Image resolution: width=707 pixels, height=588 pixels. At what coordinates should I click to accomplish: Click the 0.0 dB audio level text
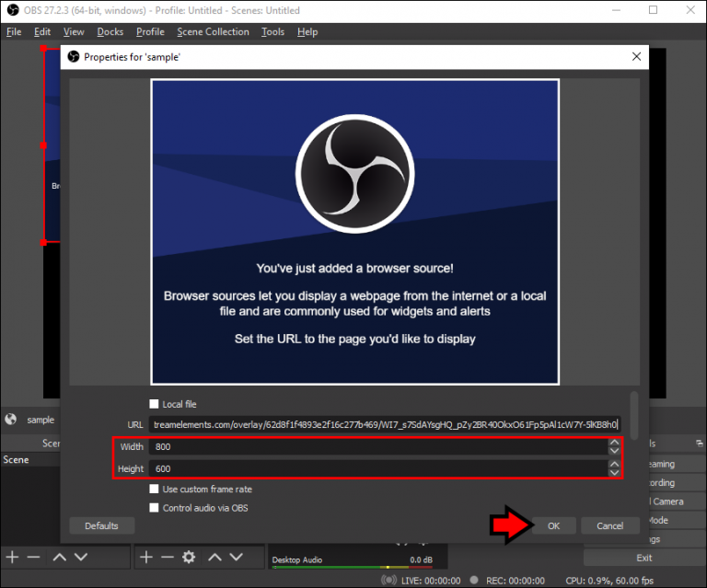pyautogui.click(x=421, y=559)
